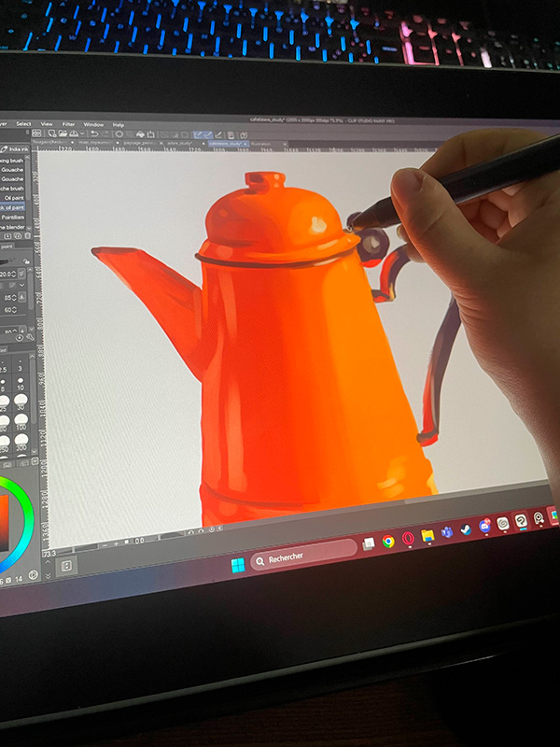Viewport: 560px width, 747px height.
Task: Open File Explorer from the taskbar
Action: pyautogui.click(x=427, y=535)
